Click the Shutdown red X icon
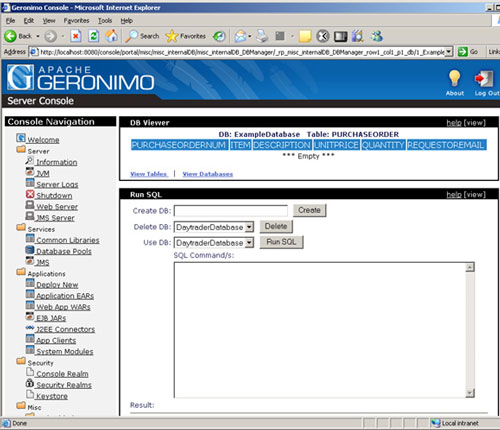This screenshot has height=430, width=500. pos(30,194)
